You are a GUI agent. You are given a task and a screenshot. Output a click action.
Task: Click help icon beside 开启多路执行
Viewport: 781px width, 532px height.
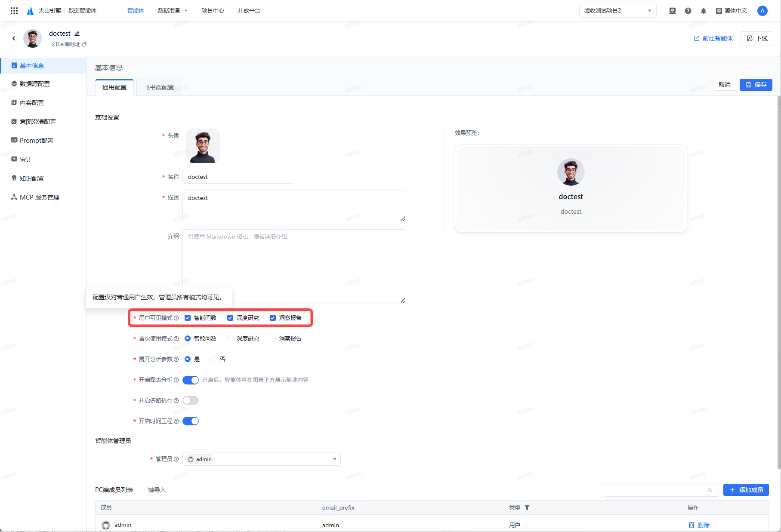click(176, 400)
